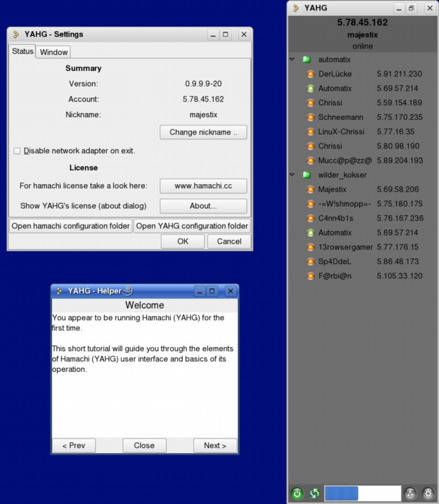Image resolution: width=439 pixels, height=504 pixels.
Task: Click Schneemann's orange status icon
Action: 310,118
